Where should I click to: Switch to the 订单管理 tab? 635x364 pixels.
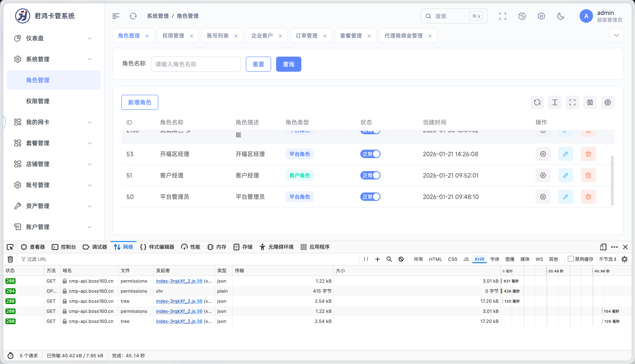coord(306,36)
